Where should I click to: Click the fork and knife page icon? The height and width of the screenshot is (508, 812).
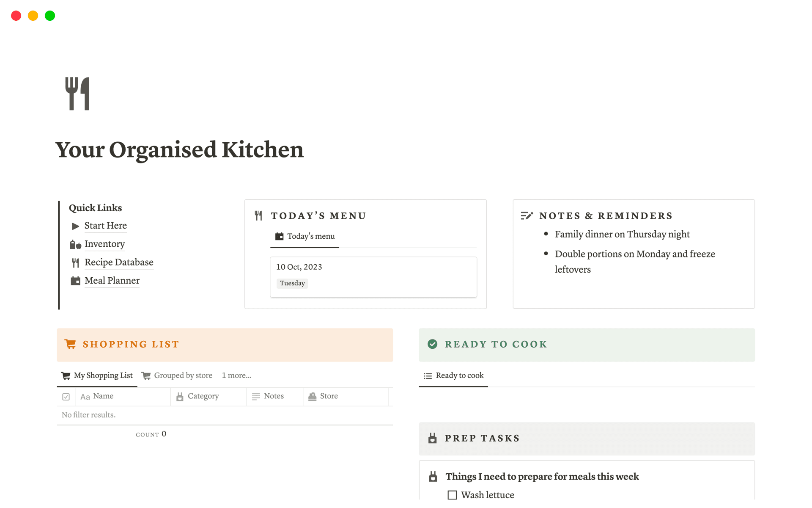click(77, 94)
